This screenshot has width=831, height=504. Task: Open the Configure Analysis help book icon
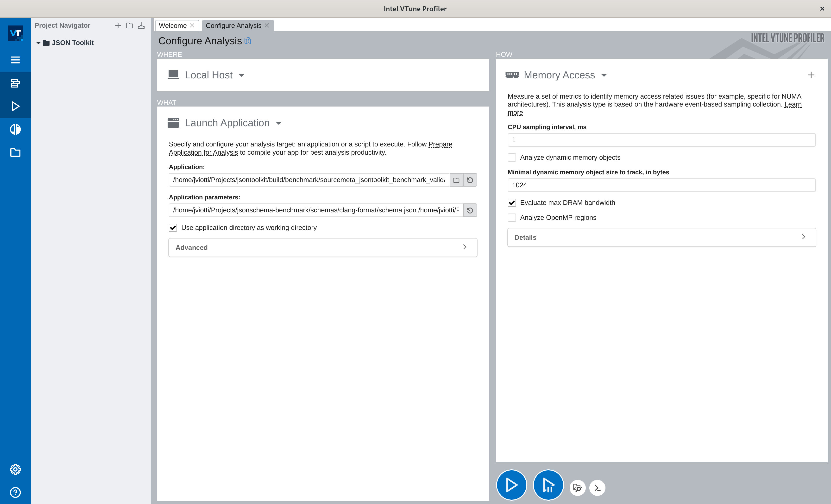[x=248, y=41]
